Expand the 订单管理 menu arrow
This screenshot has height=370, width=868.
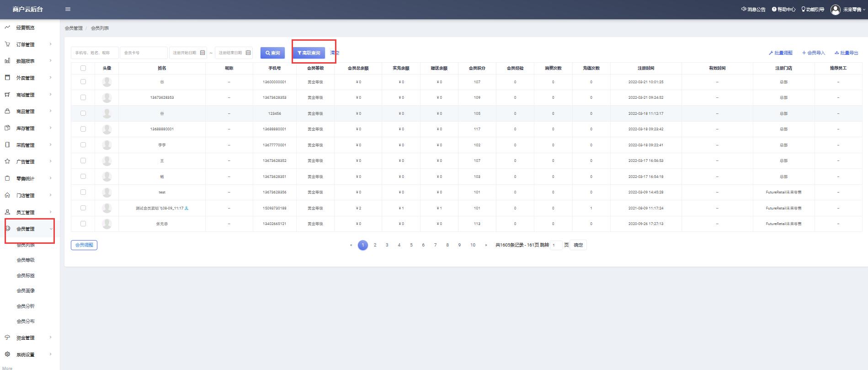pyautogui.click(x=50, y=44)
